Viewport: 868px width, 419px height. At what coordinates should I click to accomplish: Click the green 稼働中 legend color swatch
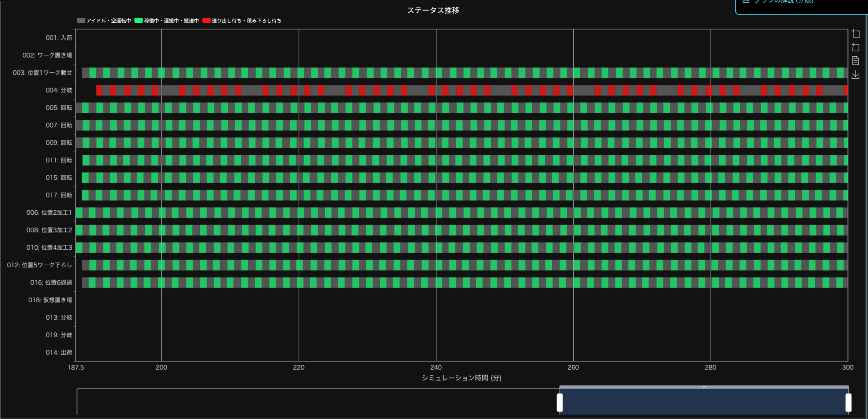coord(138,20)
